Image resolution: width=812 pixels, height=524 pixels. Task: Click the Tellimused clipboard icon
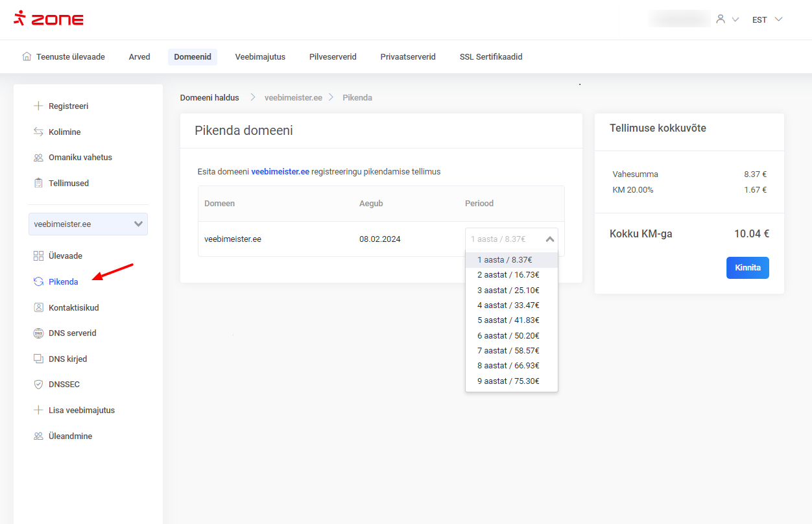point(38,183)
